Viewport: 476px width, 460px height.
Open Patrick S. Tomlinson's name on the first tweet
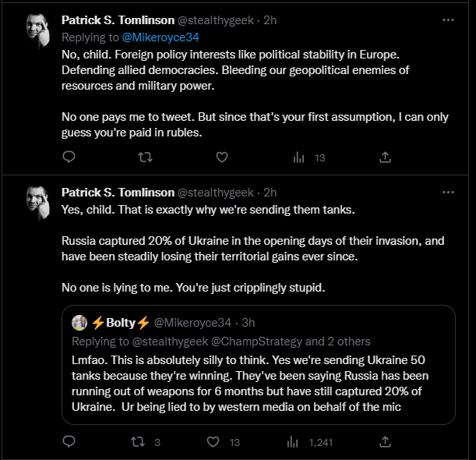coord(118,20)
